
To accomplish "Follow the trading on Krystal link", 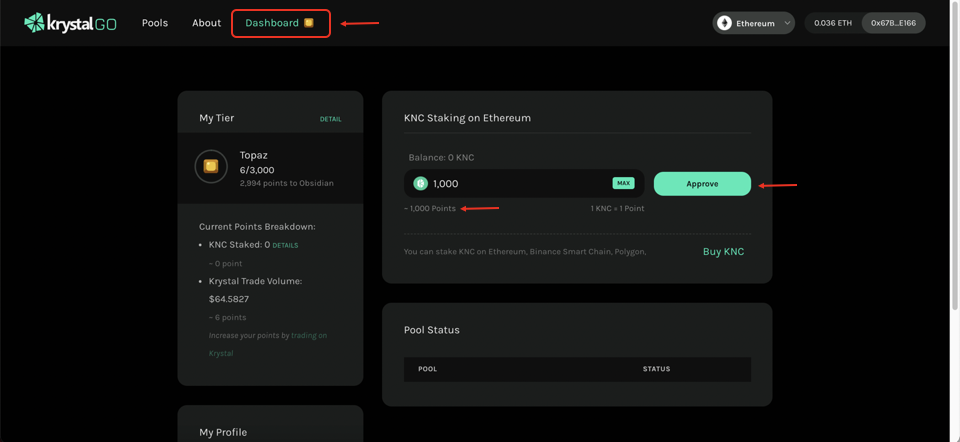I will pyautogui.click(x=308, y=336).
